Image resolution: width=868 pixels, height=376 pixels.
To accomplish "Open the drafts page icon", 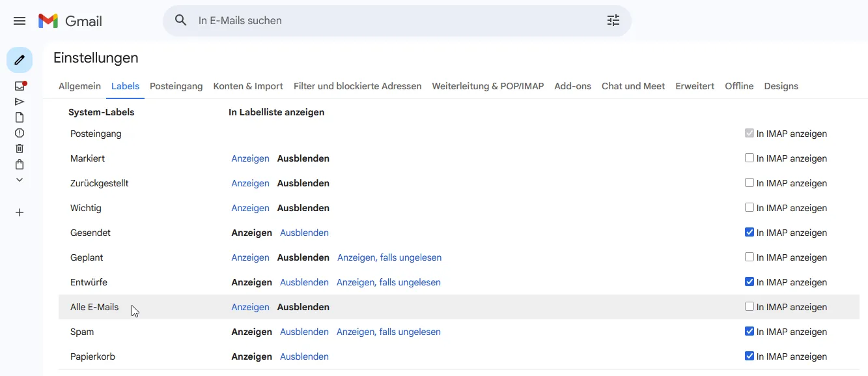I will click(x=20, y=117).
